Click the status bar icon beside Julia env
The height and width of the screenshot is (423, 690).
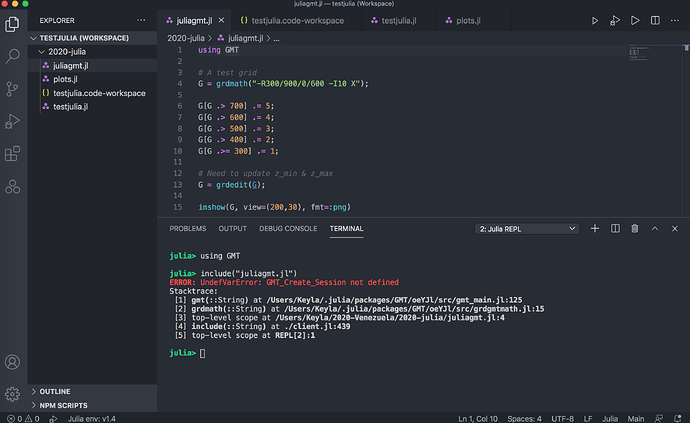(x=53, y=419)
